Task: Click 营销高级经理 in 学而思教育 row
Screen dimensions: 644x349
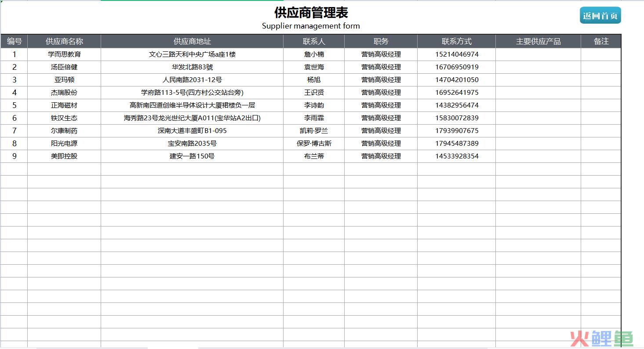Action: tap(381, 54)
